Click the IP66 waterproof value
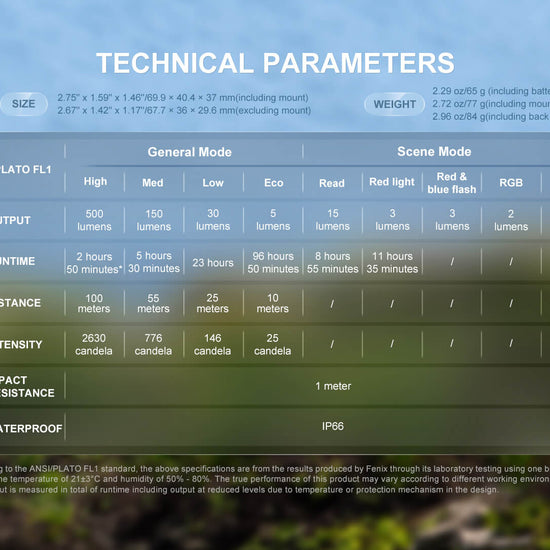 (x=333, y=426)
